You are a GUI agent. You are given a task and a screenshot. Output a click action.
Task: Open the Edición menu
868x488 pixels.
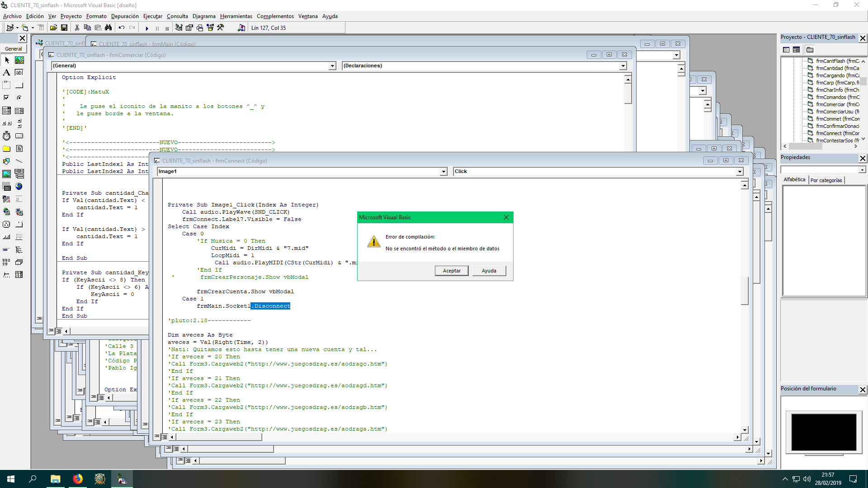[x=35, y=16]
